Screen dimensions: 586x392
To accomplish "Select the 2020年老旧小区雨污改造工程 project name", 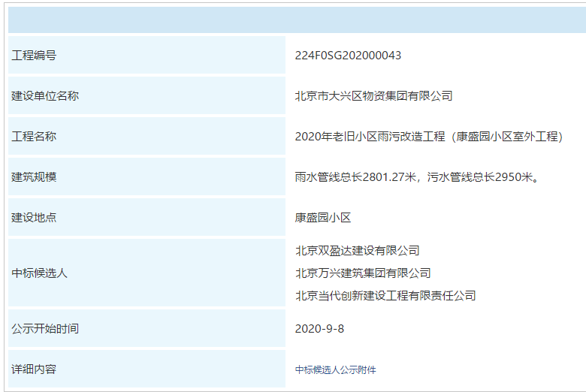I will pos(429,137).
